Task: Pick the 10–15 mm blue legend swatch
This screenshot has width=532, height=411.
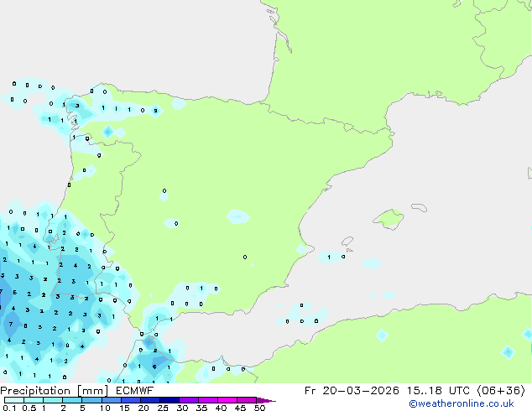Action: coord(111,400)
